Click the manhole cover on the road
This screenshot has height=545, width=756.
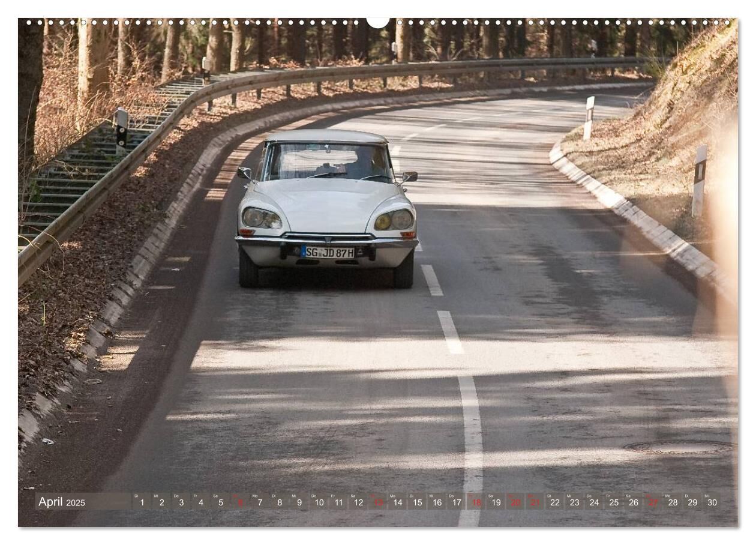tap(679, 447)
